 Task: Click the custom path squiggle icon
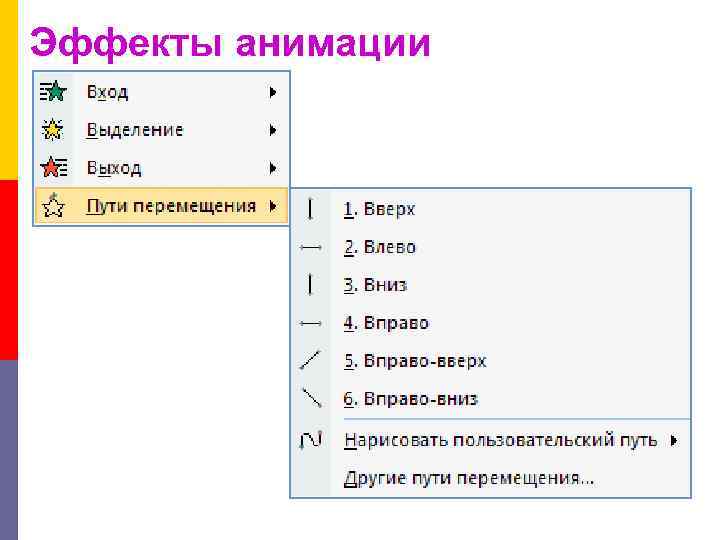coord(311,440)
